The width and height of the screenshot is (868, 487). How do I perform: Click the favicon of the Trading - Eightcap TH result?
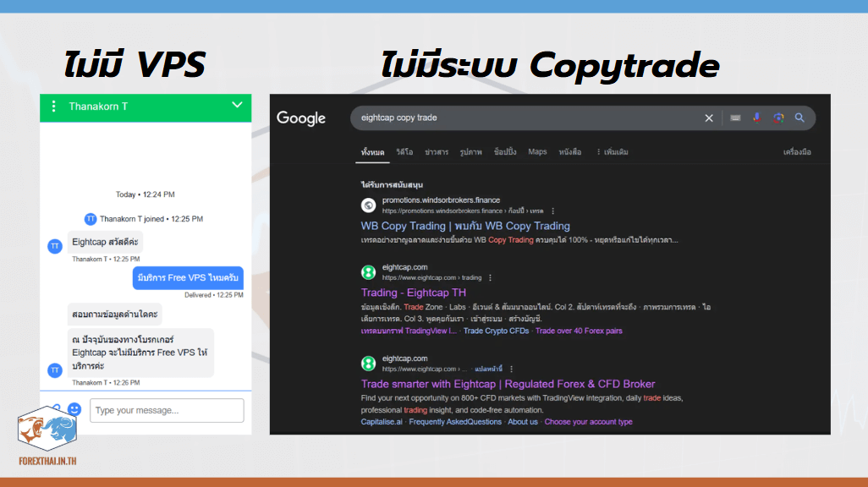pyautogui.click(x=368, y=272)
